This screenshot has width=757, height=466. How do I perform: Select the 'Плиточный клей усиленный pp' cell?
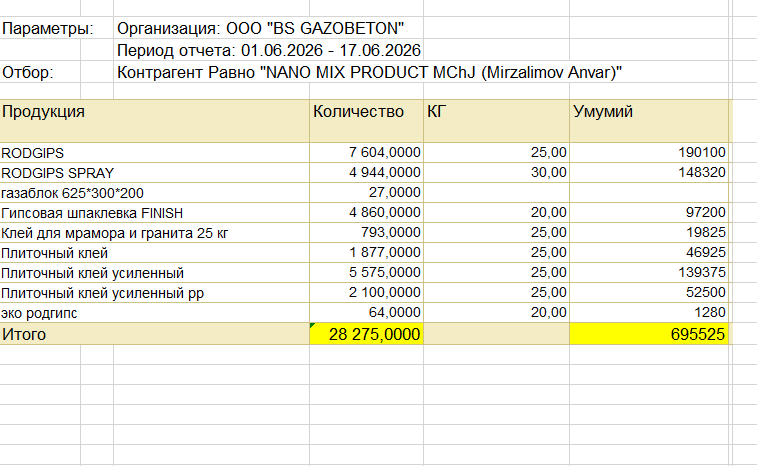click(x=154, y=293)
